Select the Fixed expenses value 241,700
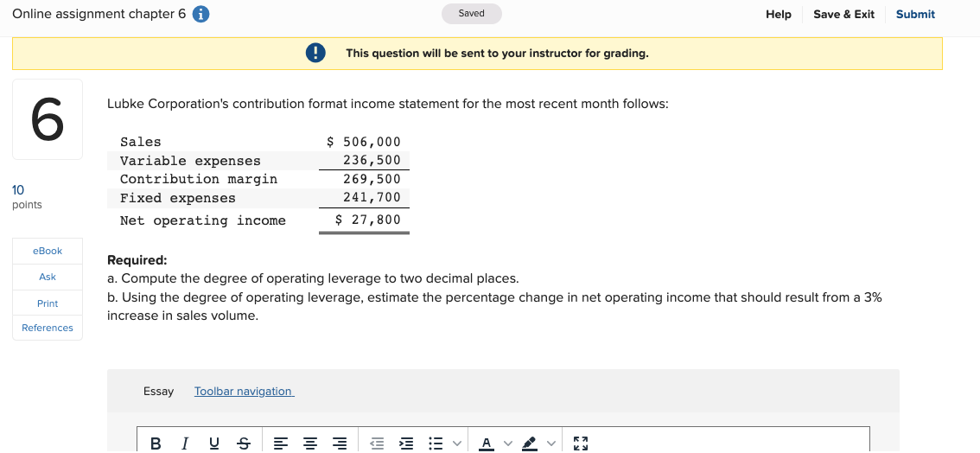 [x=372, y=198]
